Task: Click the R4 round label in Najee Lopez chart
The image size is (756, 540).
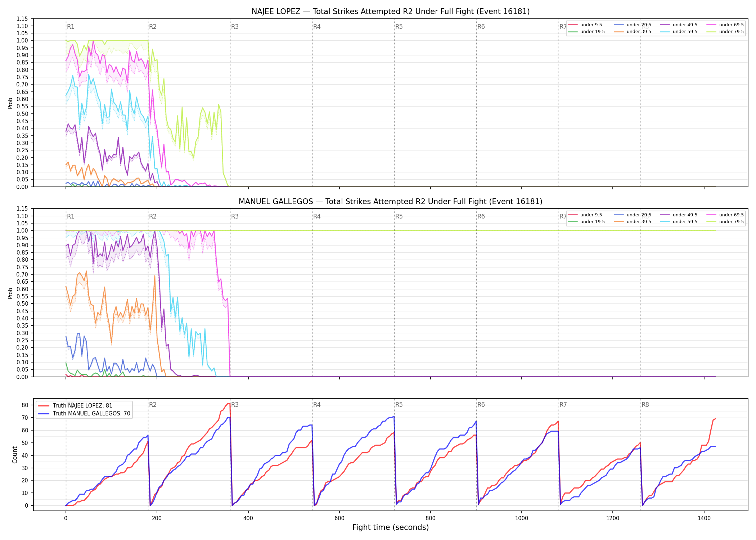Action: coord(317,27)
